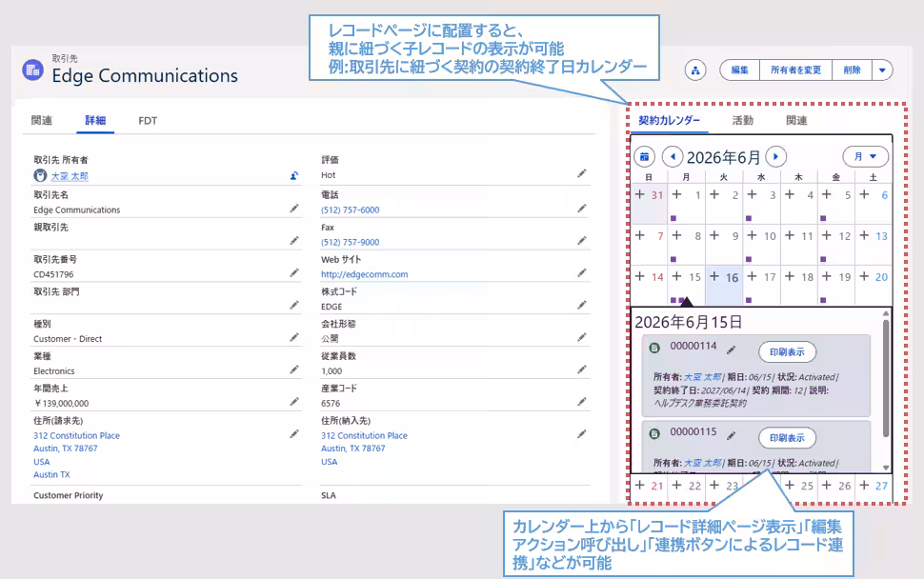Viewport: 924px width, 579px height.
Task: Open the FDT tab
Action: tap(148, 121)
